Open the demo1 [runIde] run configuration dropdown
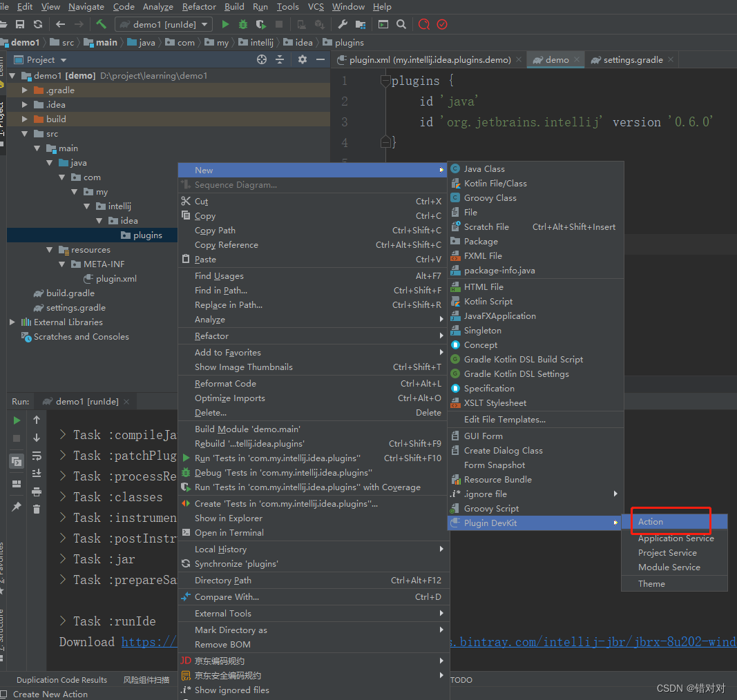The width and height of the screenshot is (737, 700). [164, 24]
